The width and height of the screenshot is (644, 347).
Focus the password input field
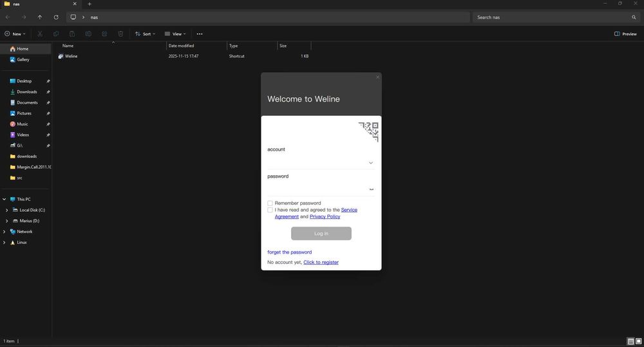pyautogui.click(x=317, y=189)
